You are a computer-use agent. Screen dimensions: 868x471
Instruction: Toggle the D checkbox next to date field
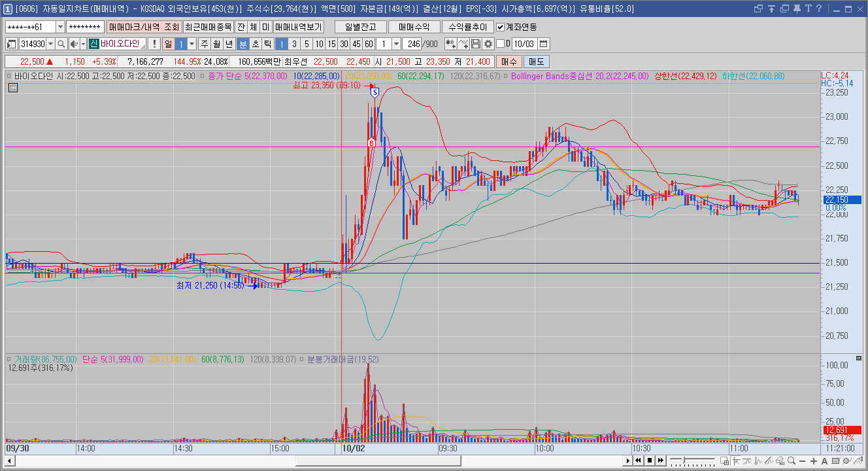501,44
